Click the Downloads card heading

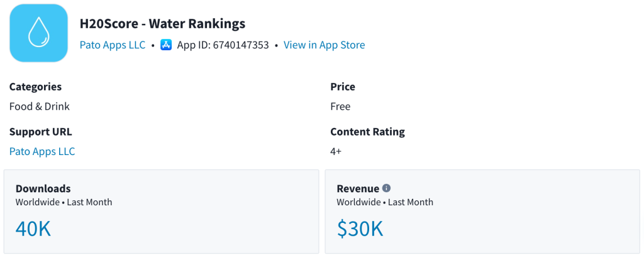[x=43, y=188]
